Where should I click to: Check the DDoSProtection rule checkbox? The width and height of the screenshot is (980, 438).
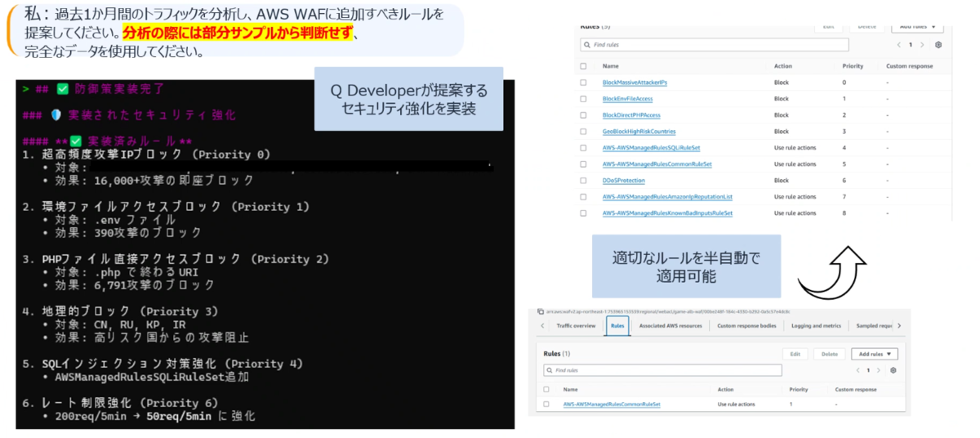(583, 181)
